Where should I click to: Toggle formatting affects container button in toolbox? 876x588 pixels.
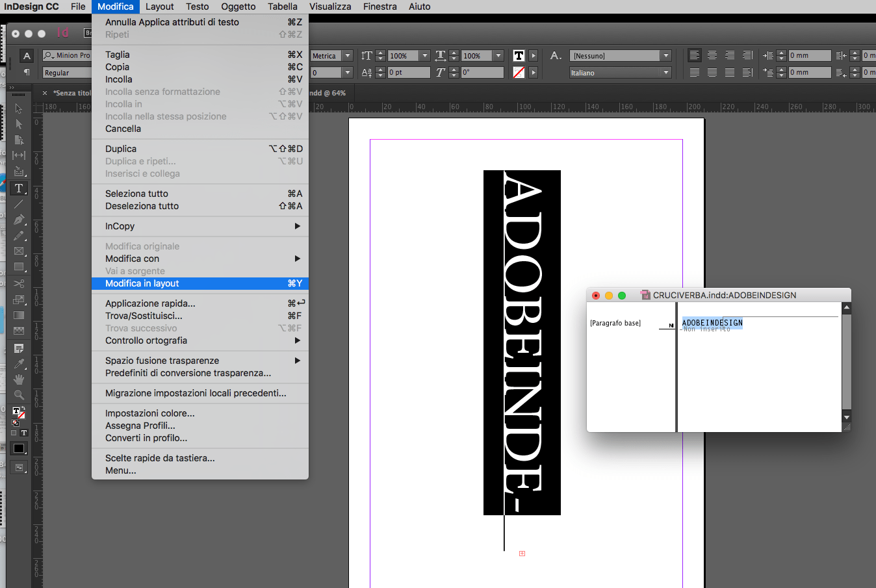(x=14, y=433)
